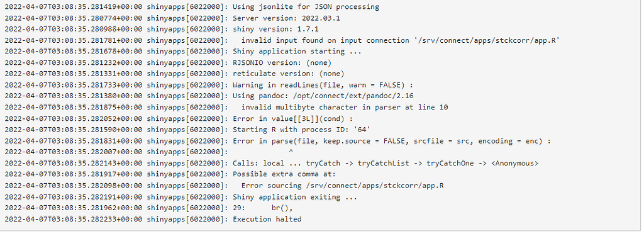644x236 pixels.
Task: Click the 'Error sourcing /srv/connect/apps/stckcorr/app.R' line
Action: click(x=225, y=186)
